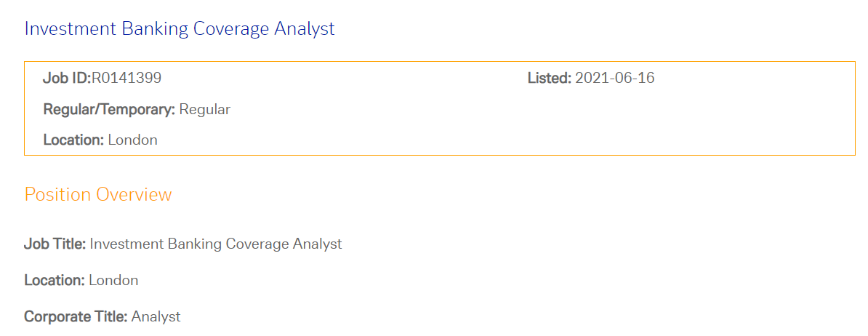The image size is (868, 336).
Task: Select the Listed label in details box
Action: pos(549,78)
